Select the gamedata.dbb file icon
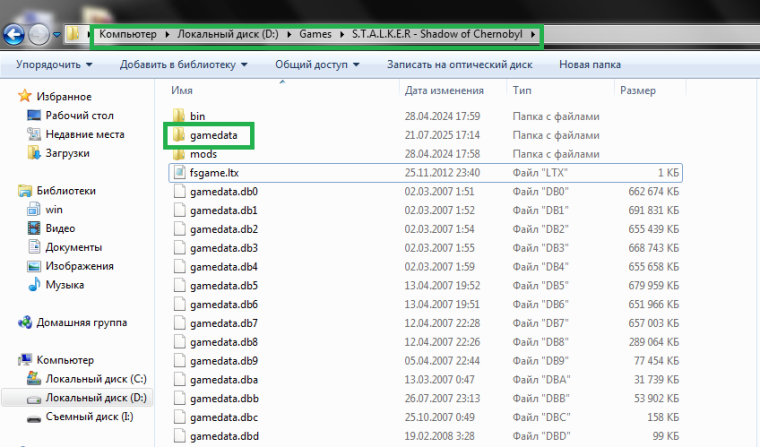Viewport: 760px width, 447px height. 179,399
